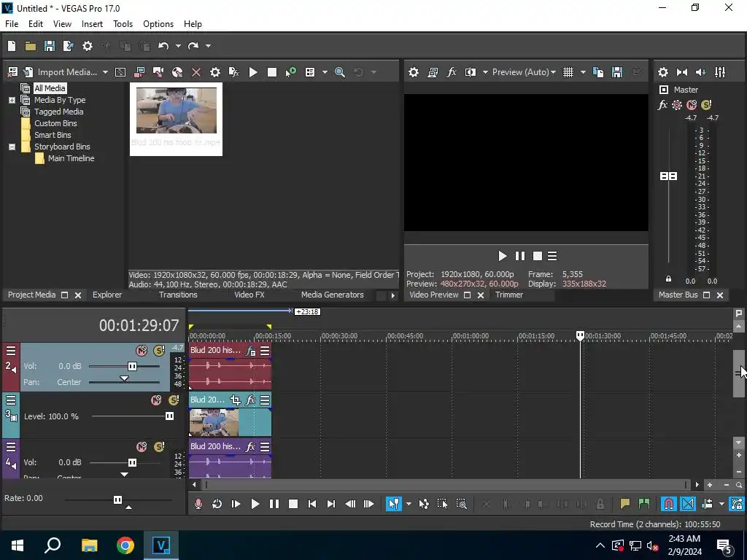Open the redo history dropdown arrow
This screenshot has height=560, width=747.
click(208, 46)
